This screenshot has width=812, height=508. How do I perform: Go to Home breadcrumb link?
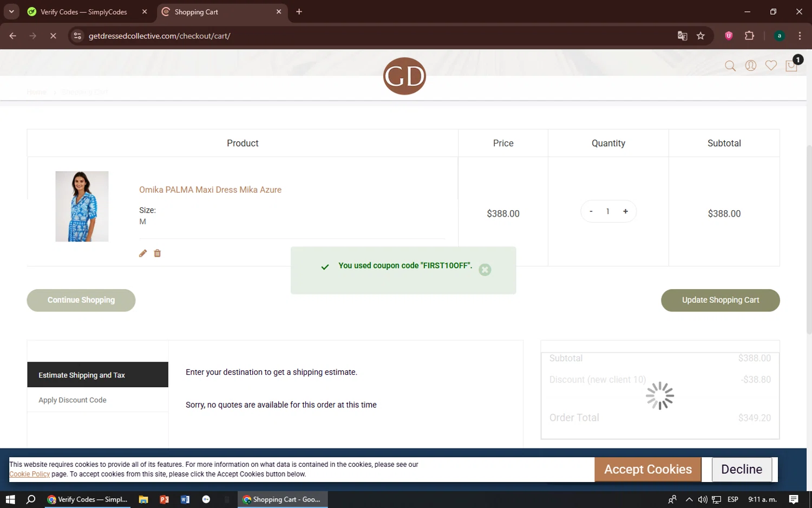(37, 92)
